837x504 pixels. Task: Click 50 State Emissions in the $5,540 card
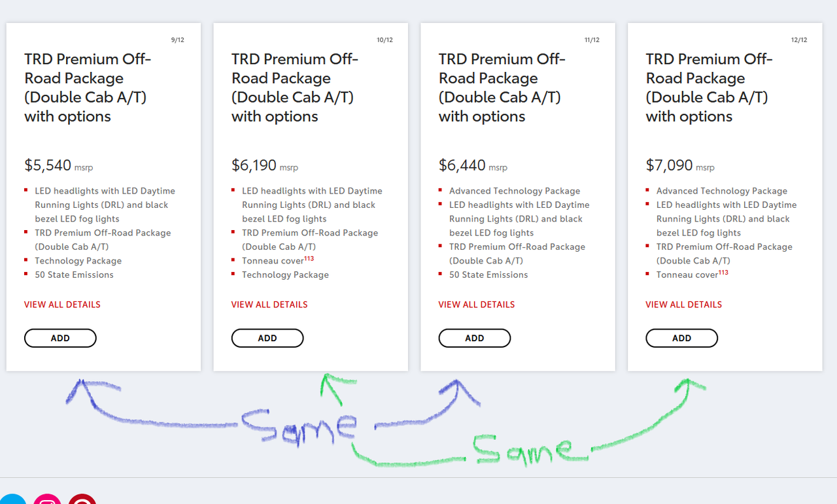[x=74, y=275]
